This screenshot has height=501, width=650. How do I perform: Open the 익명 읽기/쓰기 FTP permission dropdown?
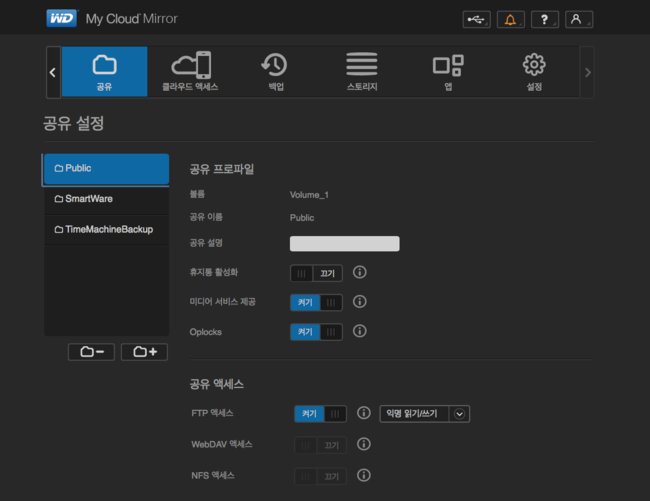click(424, 414)
